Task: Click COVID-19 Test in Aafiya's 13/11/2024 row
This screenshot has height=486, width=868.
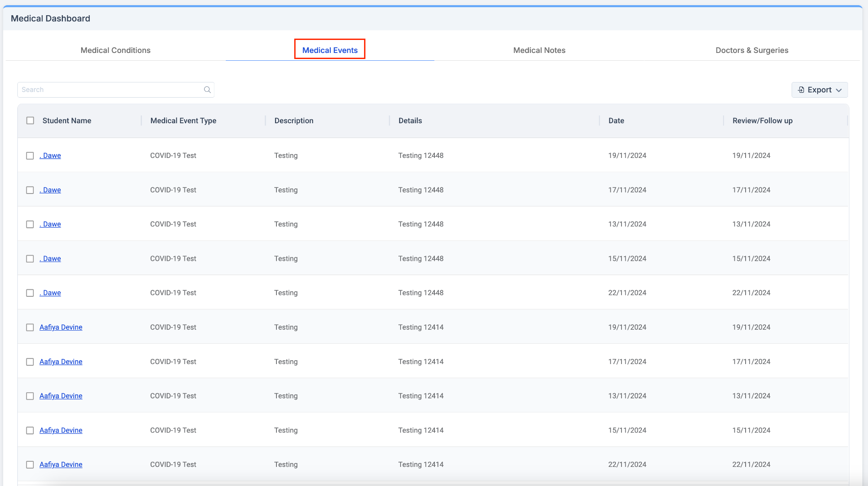Action: [x=173, y=396]
